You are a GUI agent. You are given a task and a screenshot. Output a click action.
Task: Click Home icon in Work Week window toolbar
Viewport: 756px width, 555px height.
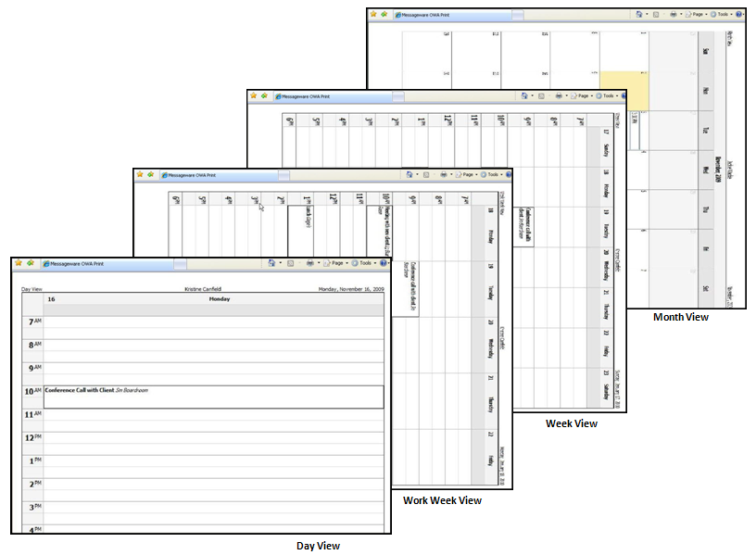(x=409, y=174)
